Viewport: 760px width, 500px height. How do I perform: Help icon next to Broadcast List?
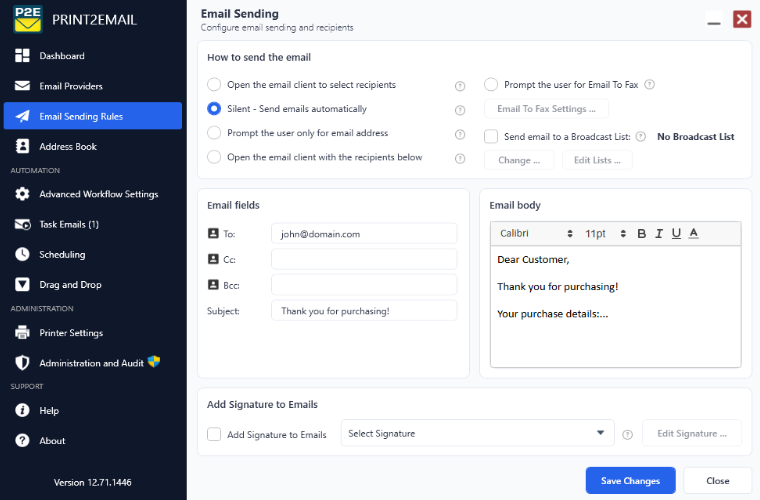641,137
